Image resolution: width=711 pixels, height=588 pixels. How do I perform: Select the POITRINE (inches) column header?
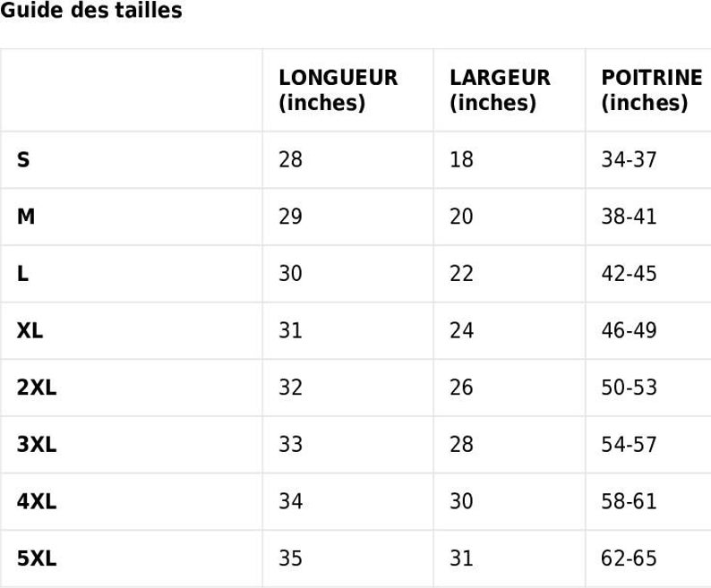pos(652,89)
